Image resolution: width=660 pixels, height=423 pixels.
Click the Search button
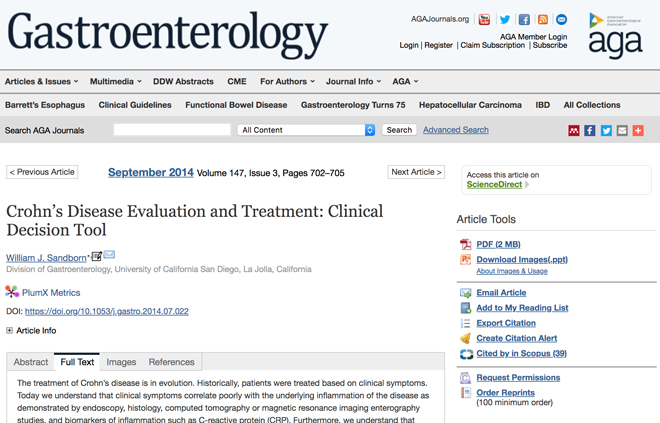pyautogui.click(x=399, y=130)
